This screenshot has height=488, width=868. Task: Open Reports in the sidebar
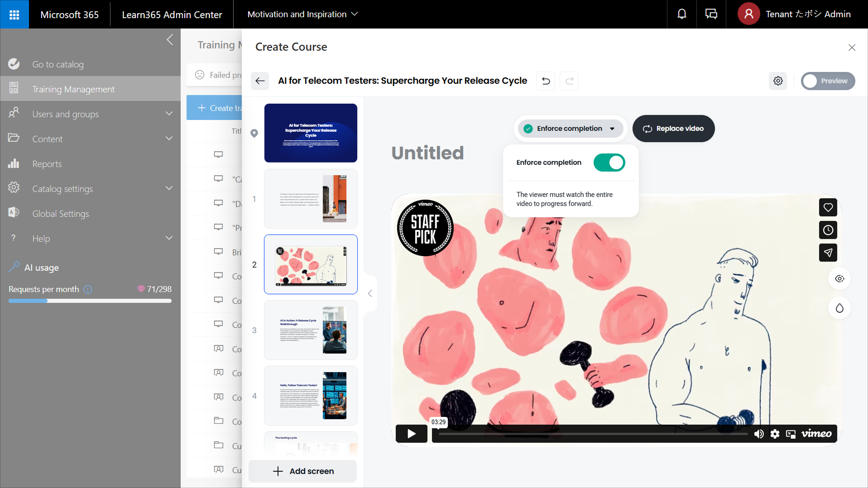click(x=47, y=164)
